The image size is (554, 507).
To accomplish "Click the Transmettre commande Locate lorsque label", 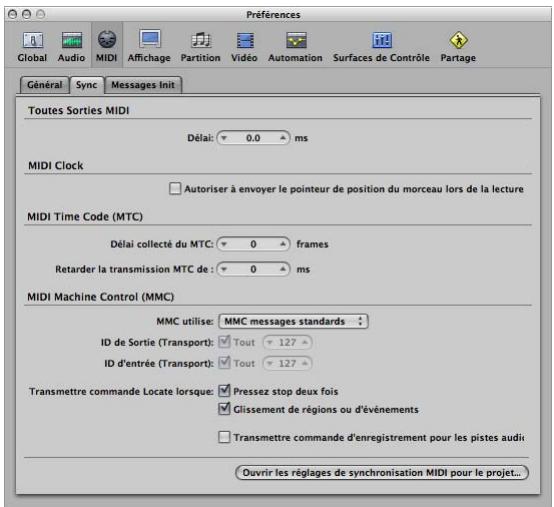I will [x=122, y=391].
